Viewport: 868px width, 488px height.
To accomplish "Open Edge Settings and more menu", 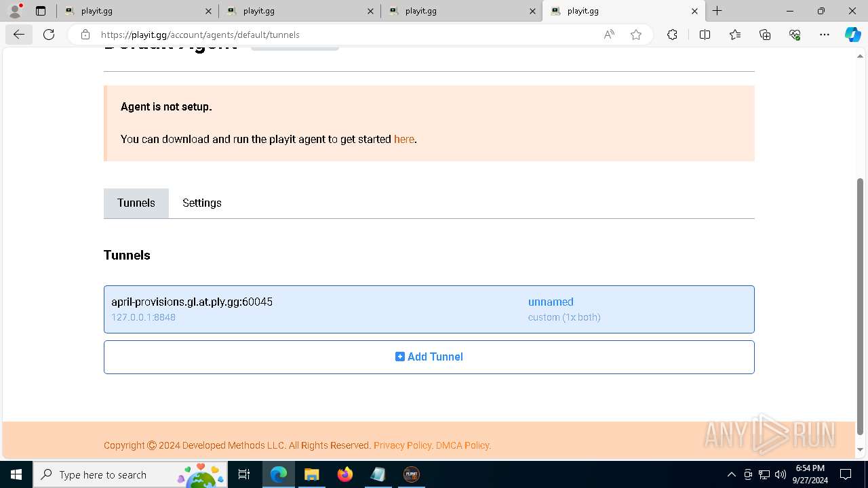I will (825, 35).
